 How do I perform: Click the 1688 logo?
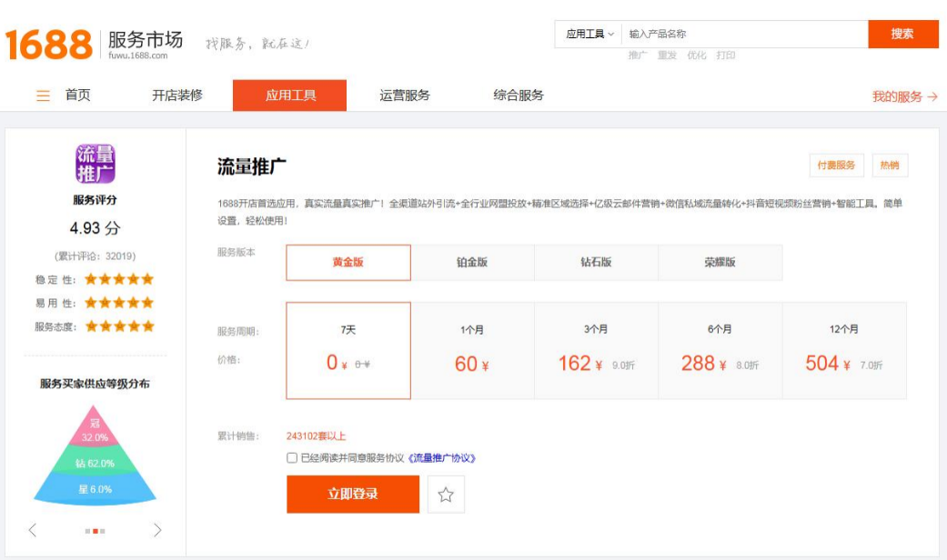(x=49, y=44)
